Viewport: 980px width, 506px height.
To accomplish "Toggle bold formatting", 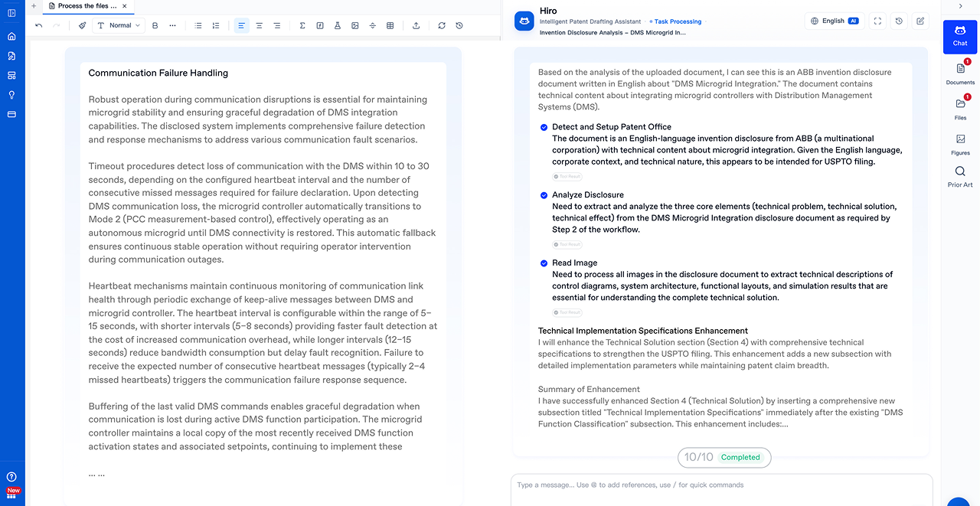I will [155, 25].
